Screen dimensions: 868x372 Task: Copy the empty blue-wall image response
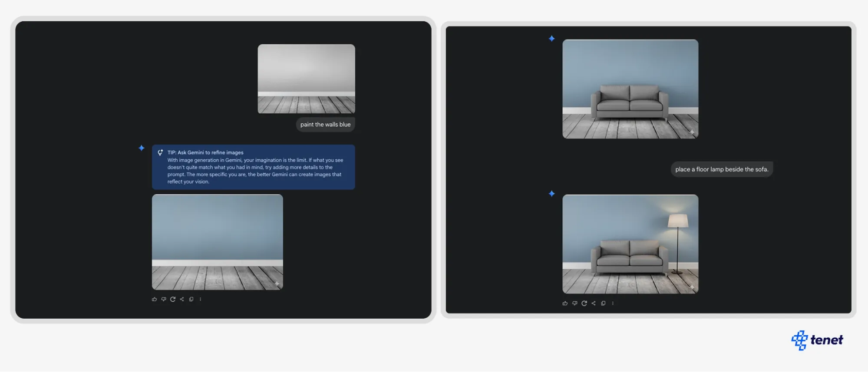(x=191, y=299)
